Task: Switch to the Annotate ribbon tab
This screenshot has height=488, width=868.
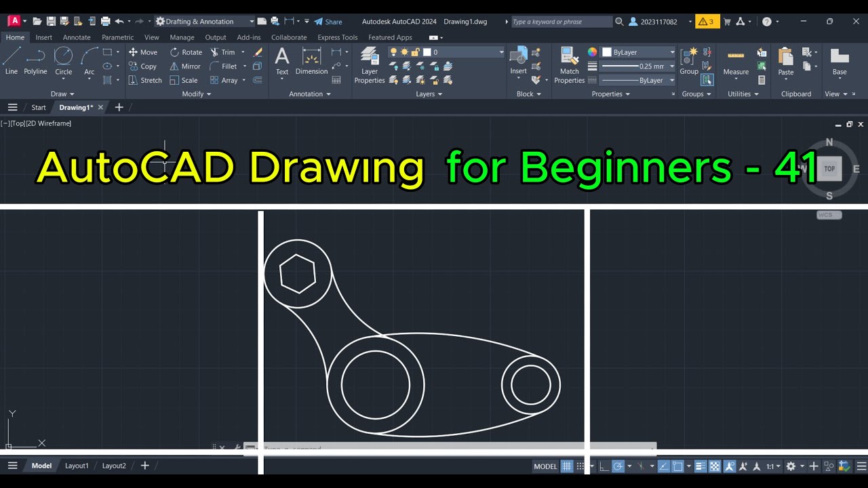Action: [77, 37]
